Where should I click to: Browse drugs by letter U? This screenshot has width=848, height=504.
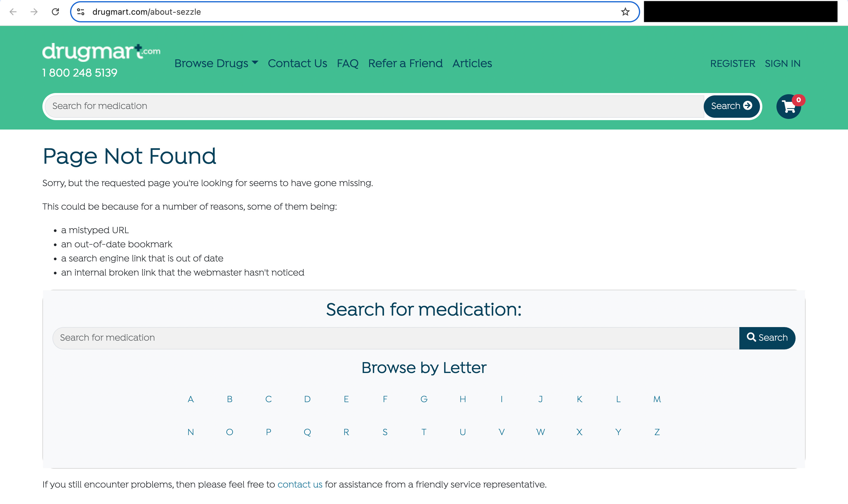pos(463,432)
